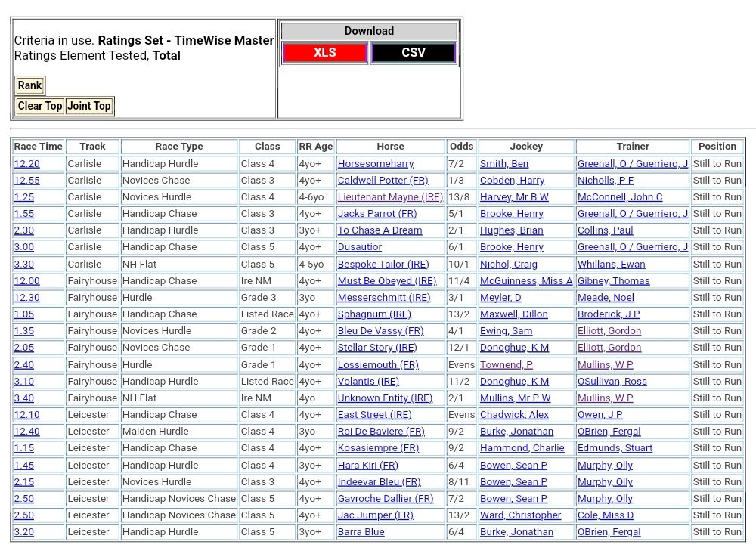This screenshot has width=756, height=560.
Task: Download the ratings as XLS
Action: [x=325, y=53]
